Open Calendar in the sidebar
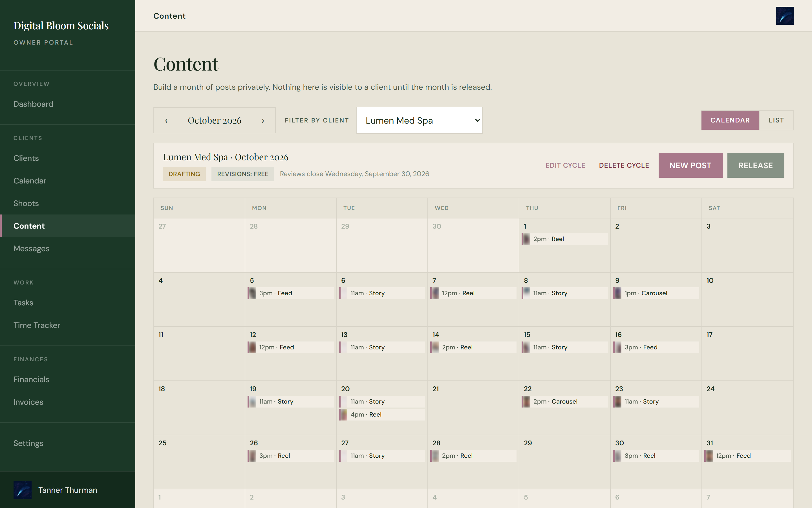Screen dimensions: 812x508 click(67, 181)
